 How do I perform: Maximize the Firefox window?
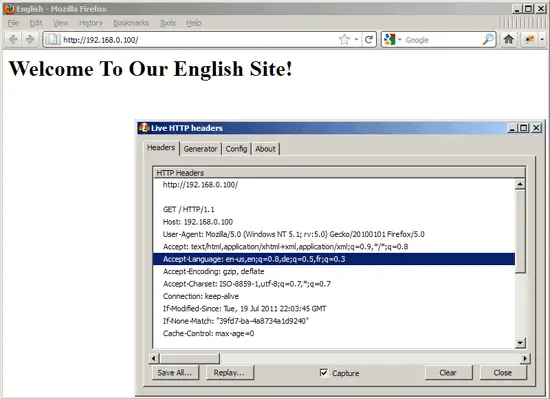529,9
